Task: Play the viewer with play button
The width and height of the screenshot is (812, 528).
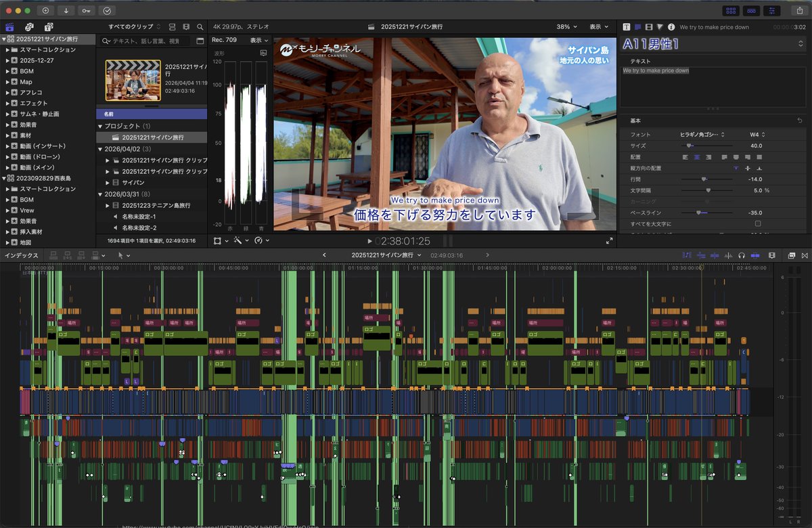Action: 369,240
